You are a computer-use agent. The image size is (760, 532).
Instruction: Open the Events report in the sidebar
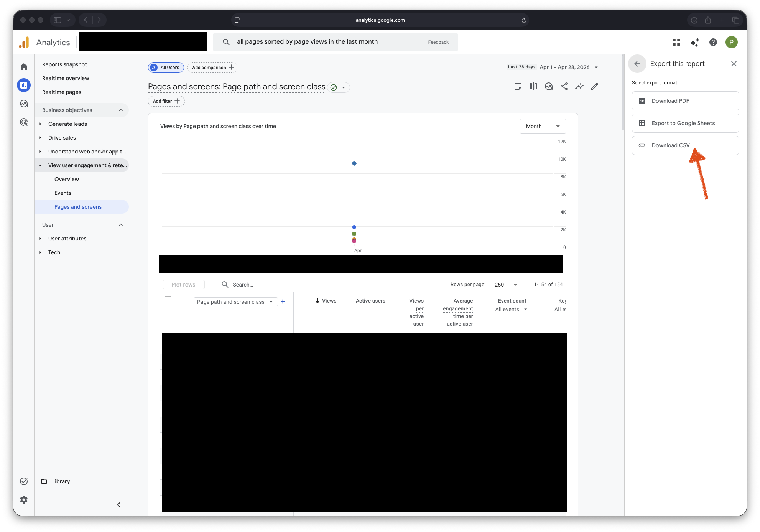click(x=63, y=193)
